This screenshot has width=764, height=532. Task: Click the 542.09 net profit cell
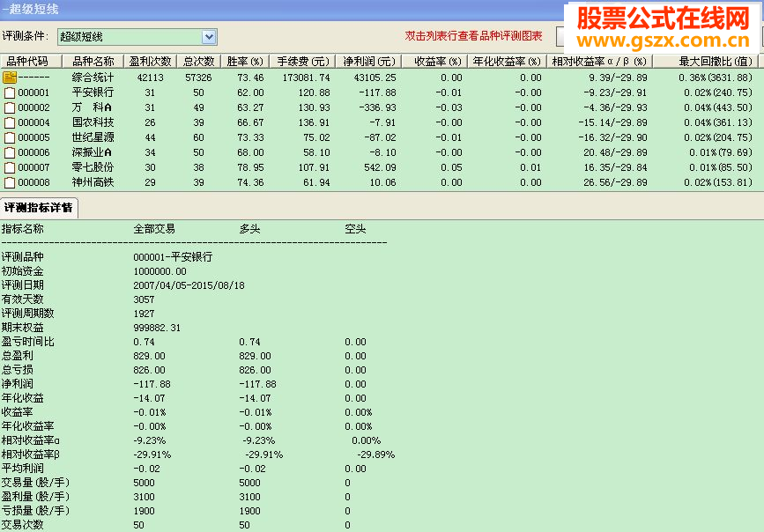click(x=380, y=168)
